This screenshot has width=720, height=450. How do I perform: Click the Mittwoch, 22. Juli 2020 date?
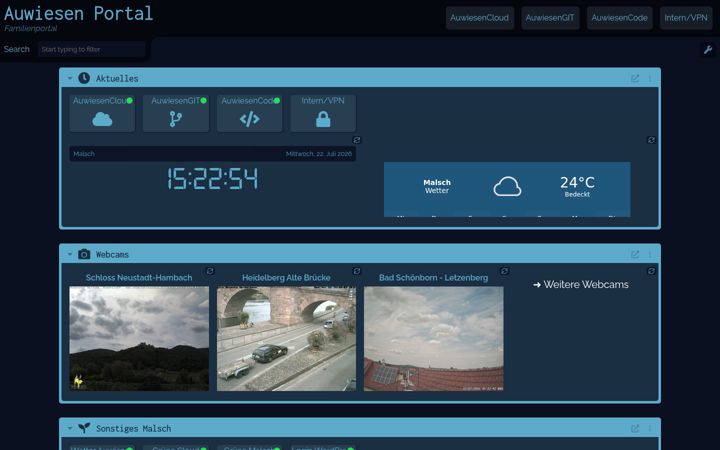tap(319, 154)
